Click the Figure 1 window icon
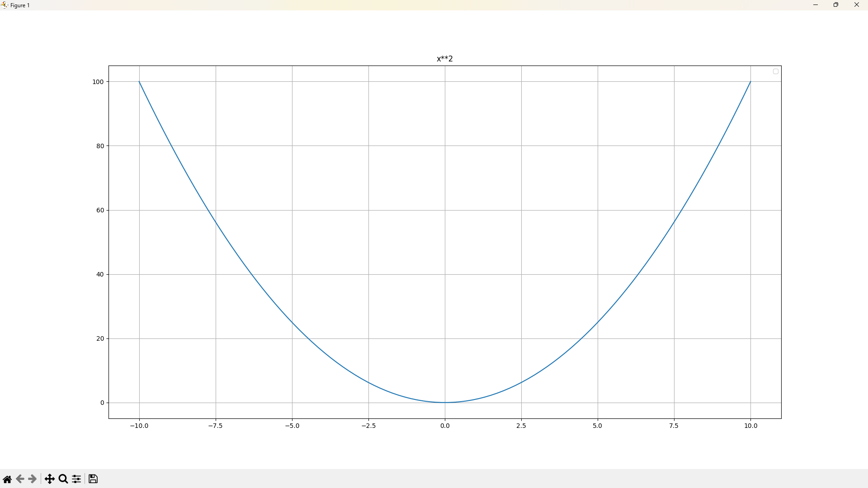 click(x=5, y=5)
